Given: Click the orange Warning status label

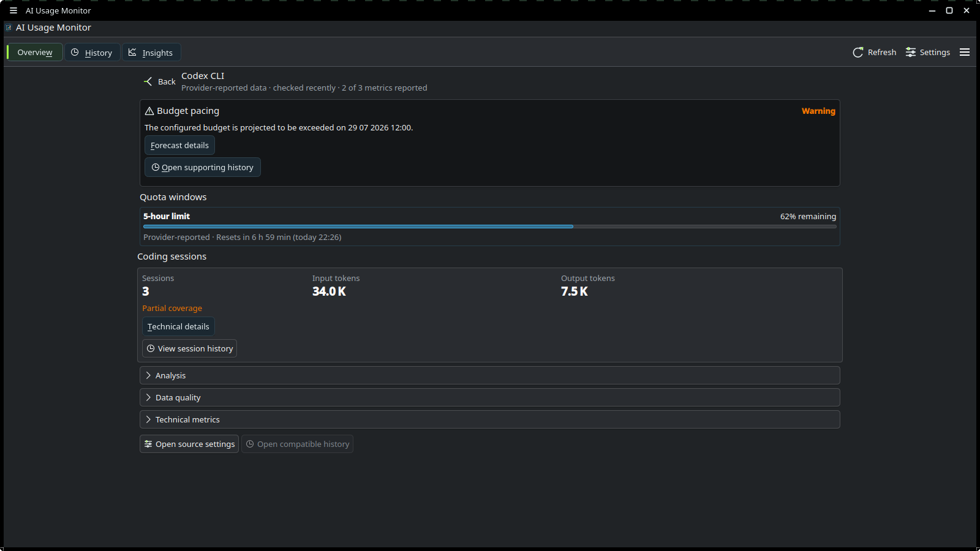Looking at the screenshot, I should coord(818,111).
